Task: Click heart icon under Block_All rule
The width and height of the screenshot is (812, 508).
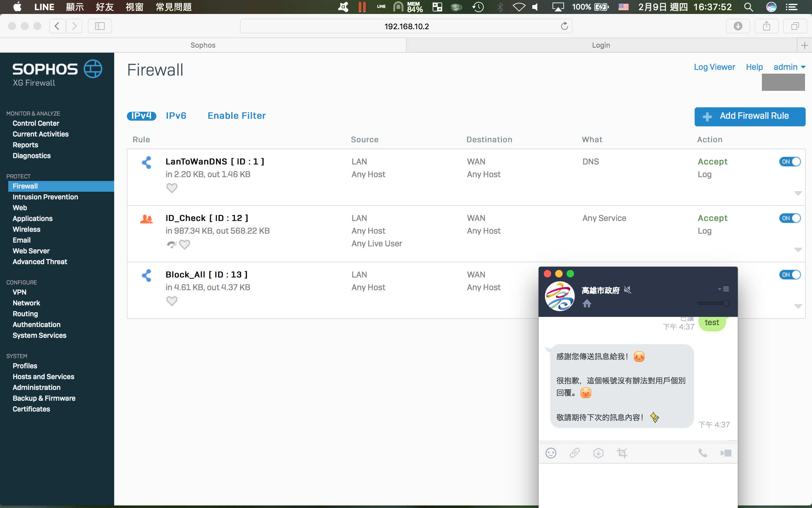Action: pyautogui.click(x=172, y=301)
